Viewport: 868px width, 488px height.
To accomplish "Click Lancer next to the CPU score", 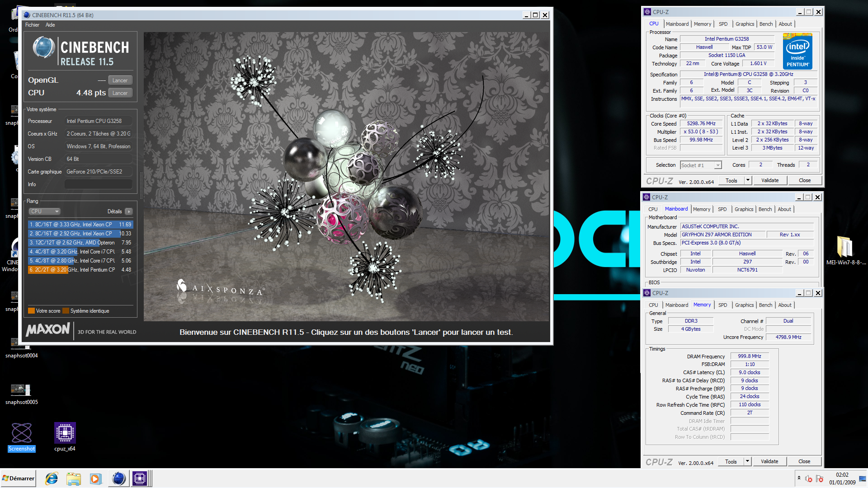I will [x=120, y=93].
